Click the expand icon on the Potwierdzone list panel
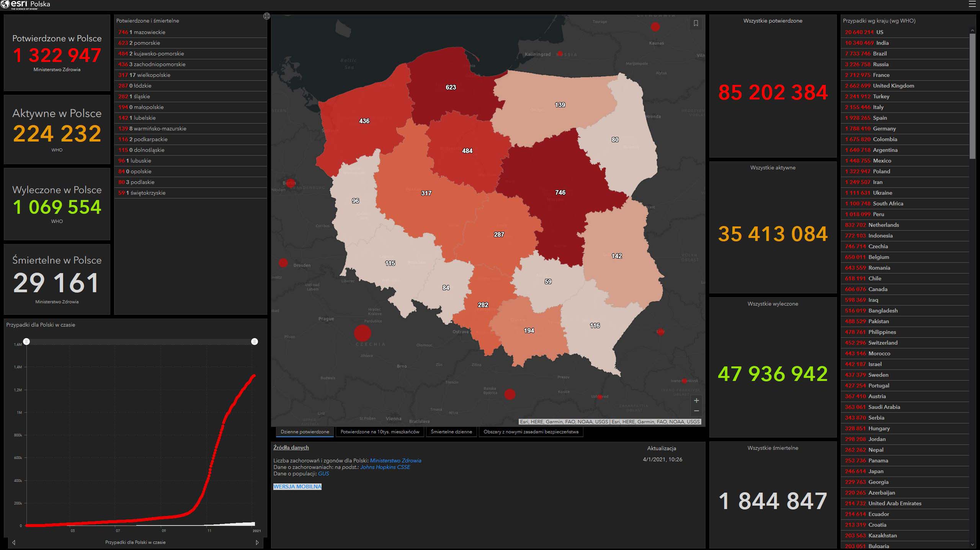This screenshot has height=550, width=980. (267, 16)
